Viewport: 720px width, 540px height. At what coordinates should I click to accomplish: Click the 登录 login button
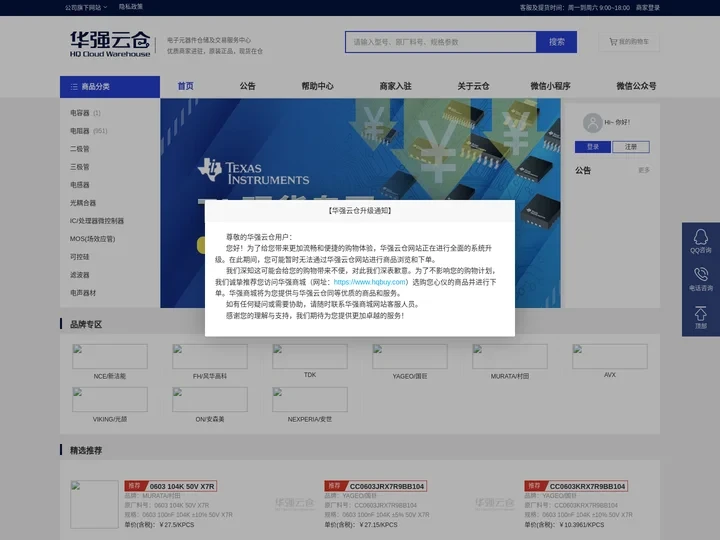pos(593,147)
